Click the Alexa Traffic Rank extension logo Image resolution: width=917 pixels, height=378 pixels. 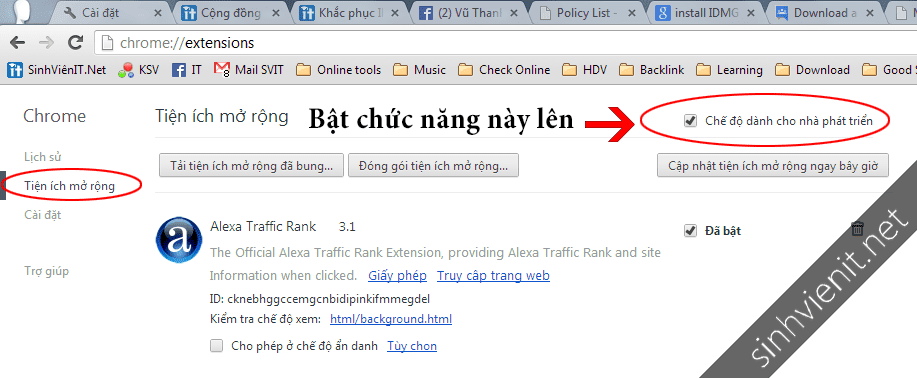179,239
